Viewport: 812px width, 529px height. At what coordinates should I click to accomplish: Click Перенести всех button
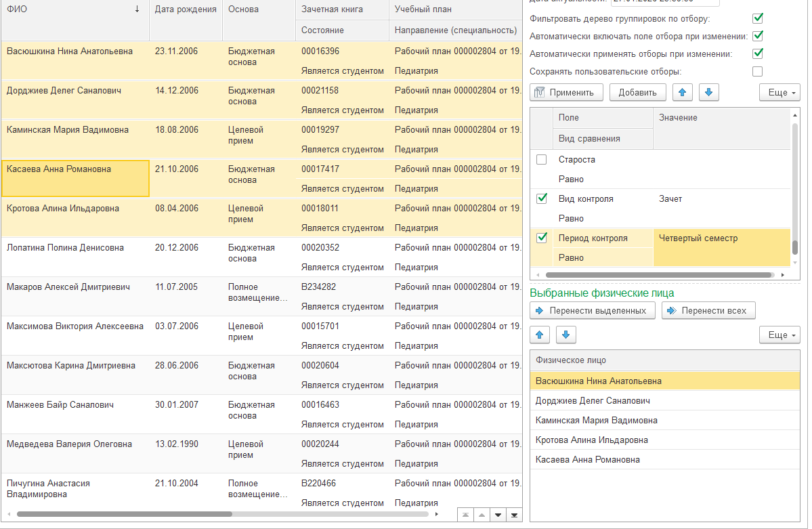[x=708, y=311]
